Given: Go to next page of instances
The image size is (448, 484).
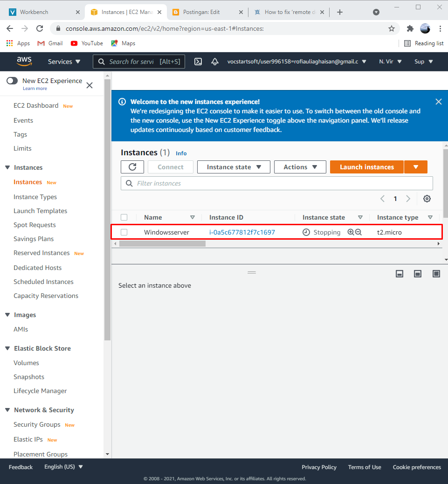Looking at the screenshot, I should [x=408, y=199].
